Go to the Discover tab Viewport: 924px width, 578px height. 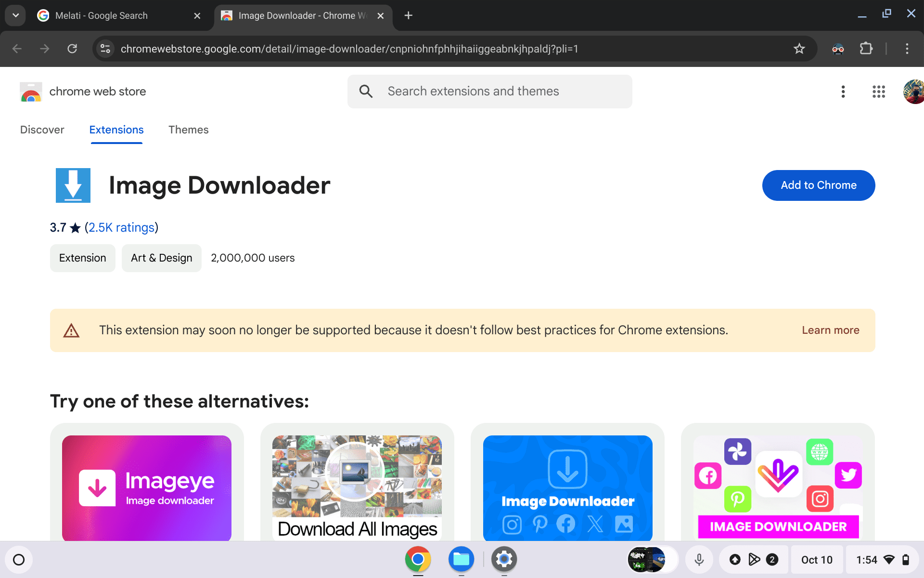coord(42,130)
